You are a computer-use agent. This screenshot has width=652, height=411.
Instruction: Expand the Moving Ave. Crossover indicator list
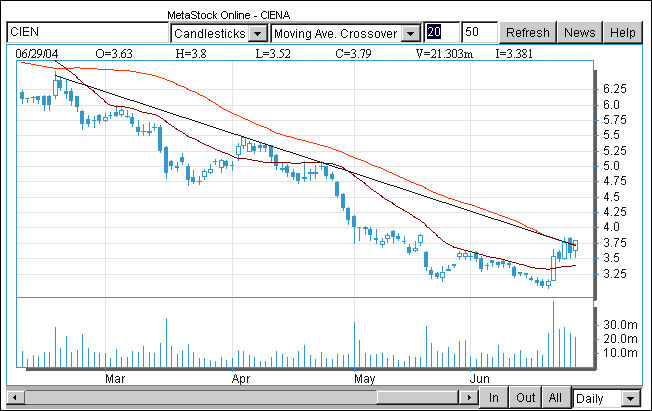(x=409, y=33)
